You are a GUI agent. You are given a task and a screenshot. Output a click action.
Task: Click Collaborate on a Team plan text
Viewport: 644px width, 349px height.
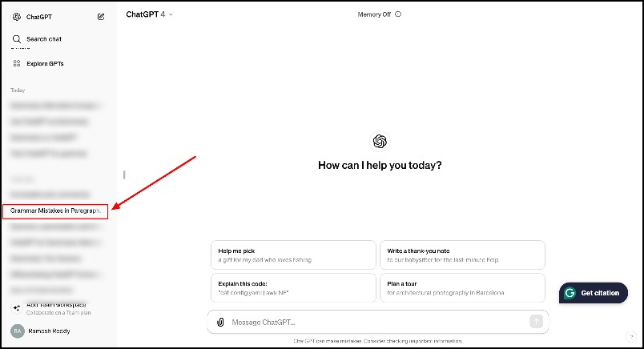coord(58,312)
